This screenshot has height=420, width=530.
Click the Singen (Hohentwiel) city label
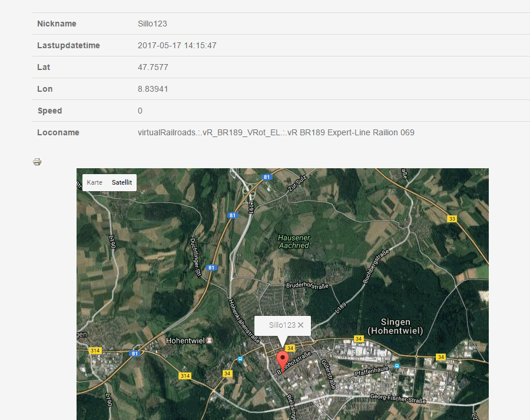click(395, 326)
